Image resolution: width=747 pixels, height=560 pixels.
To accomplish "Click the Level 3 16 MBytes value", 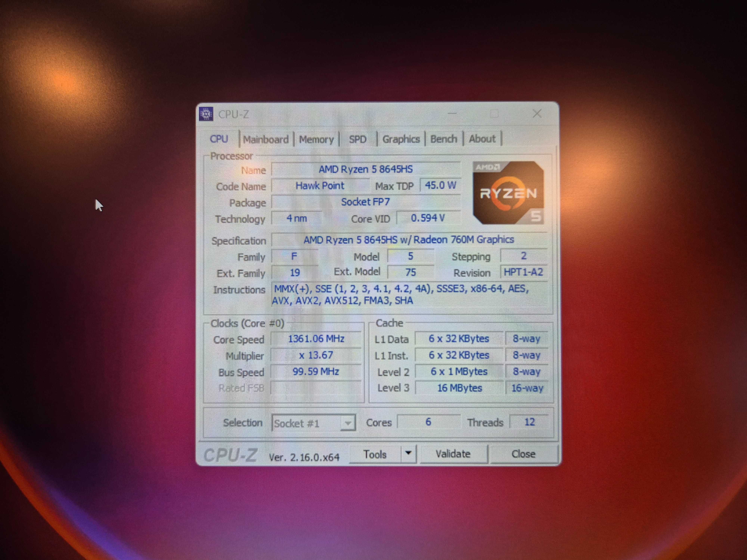I will click(x=459, y=388).
